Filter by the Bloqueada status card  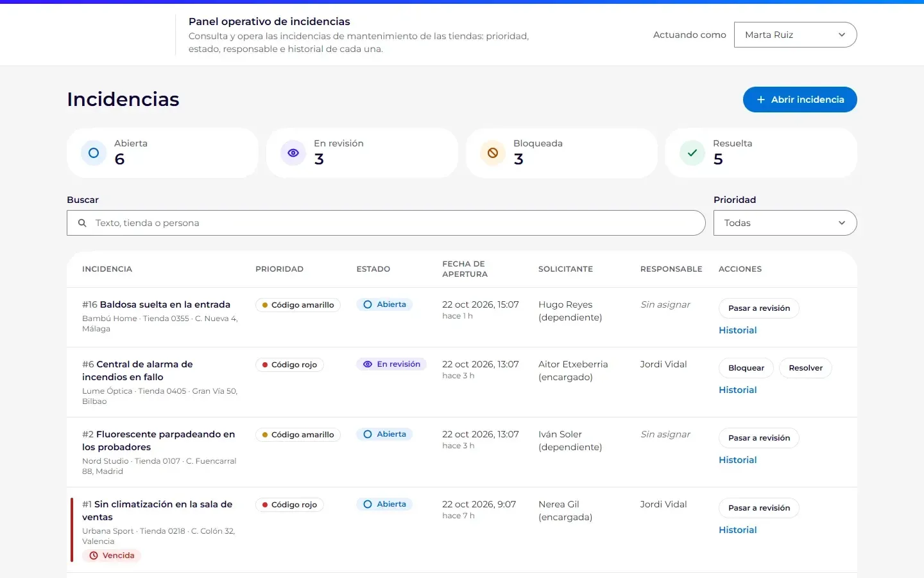pyautogui.click(x=561, y=153)
